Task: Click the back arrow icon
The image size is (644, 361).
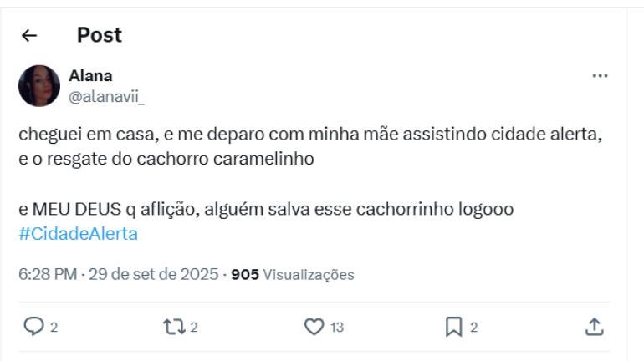Action: [x=29, y=36]
